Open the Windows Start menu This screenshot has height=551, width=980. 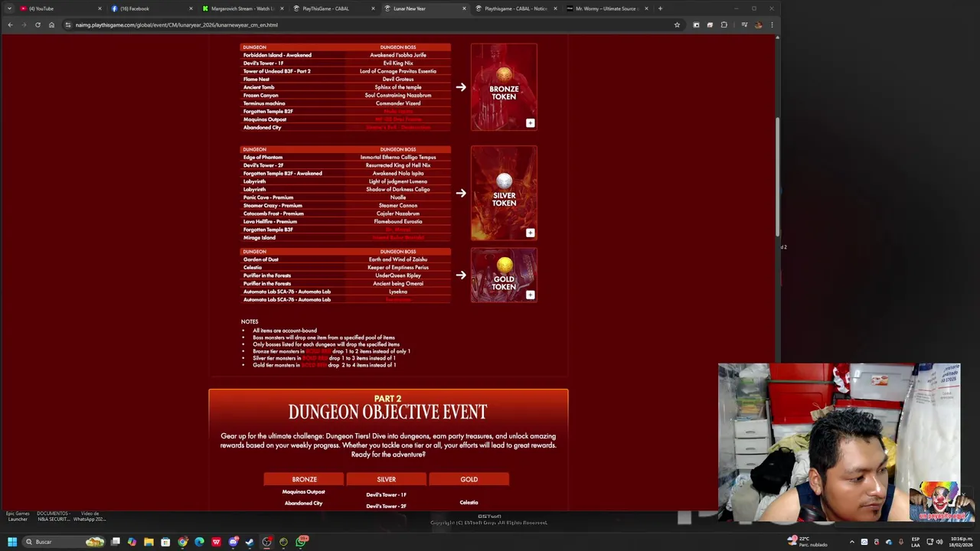tap(11, 542)
